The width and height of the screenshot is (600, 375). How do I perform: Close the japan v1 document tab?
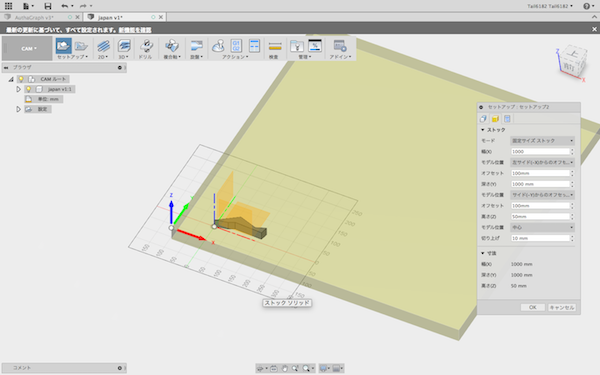(x=161, y=17)
